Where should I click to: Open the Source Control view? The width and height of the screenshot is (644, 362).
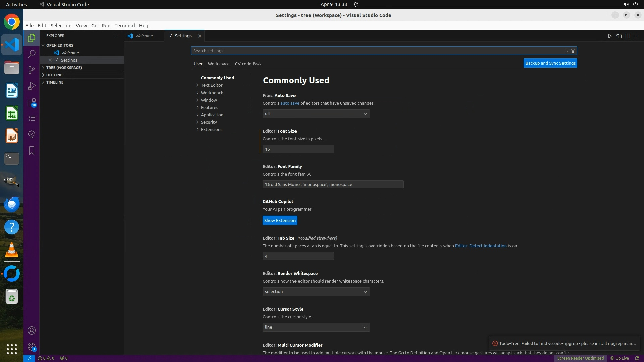[32, 70]
